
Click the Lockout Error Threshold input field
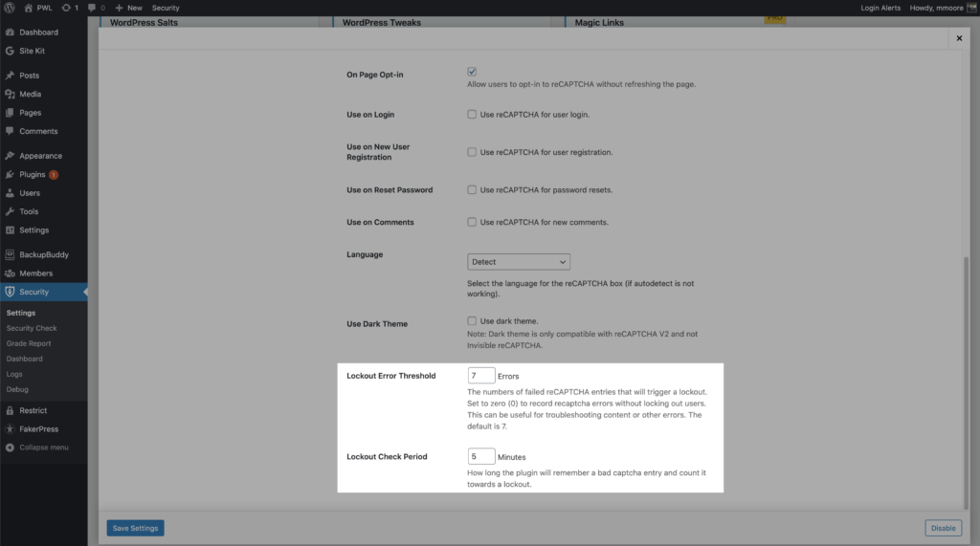coord(481,376)
